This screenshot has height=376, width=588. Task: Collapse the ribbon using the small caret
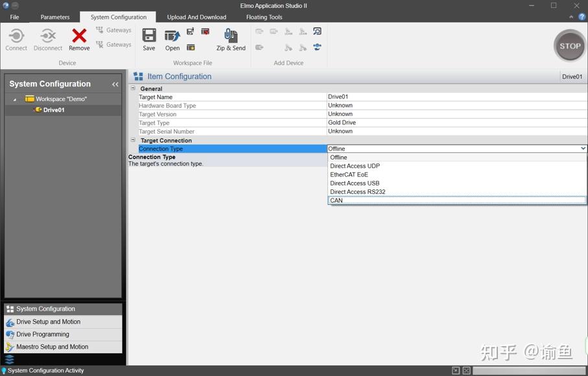(571, 17)
